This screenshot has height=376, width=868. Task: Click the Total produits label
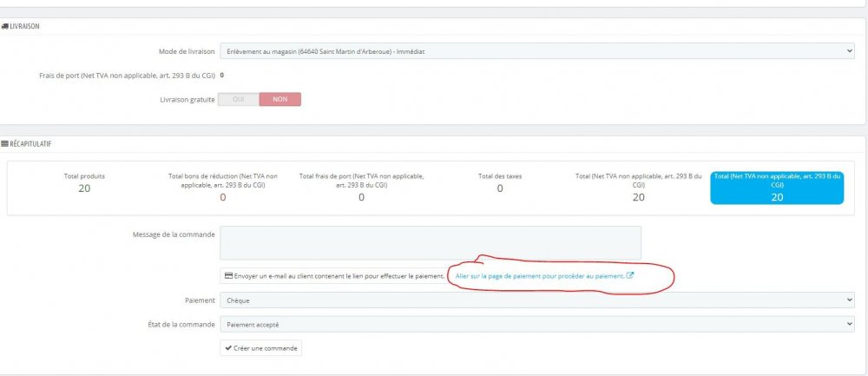[x=84, y=176]
